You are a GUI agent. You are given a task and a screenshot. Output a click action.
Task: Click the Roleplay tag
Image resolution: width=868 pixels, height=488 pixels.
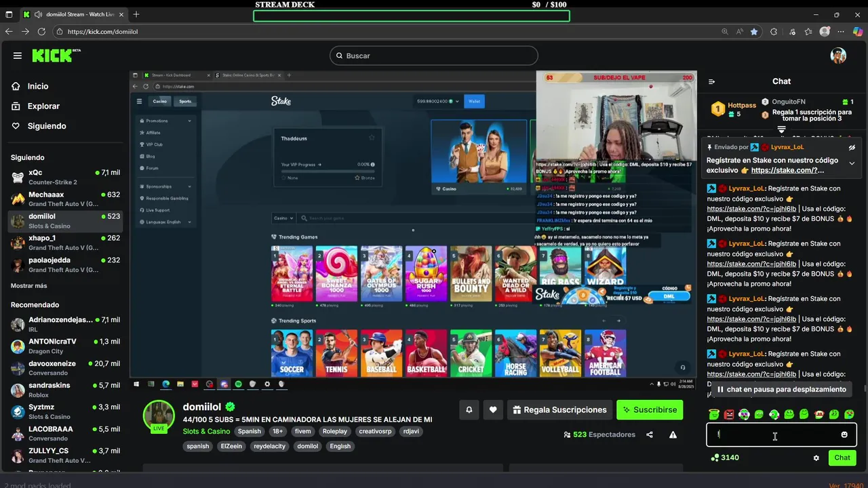coord(335,431)
